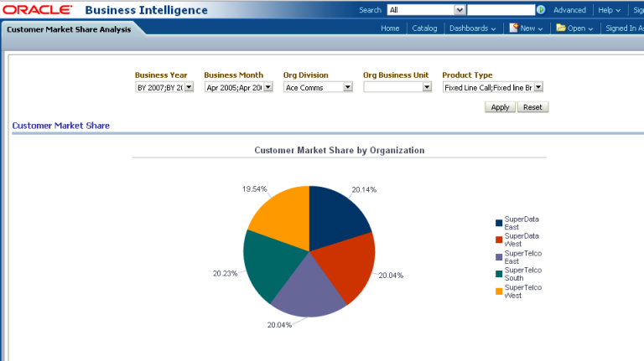Click the Oracle logo
644x361 pixels.
[x=38, y=10]
